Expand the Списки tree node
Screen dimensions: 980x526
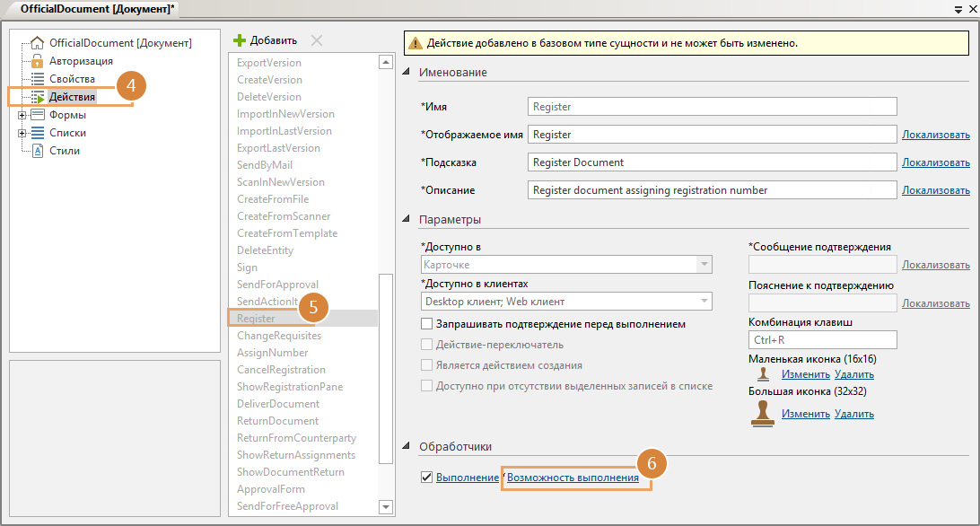click(x=22, y=133)
